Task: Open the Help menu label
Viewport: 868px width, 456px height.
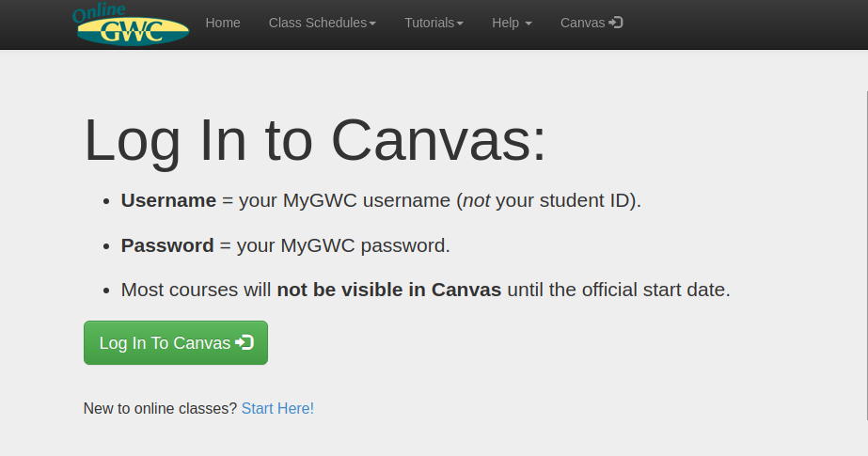Action: click(x=506, y=23)
